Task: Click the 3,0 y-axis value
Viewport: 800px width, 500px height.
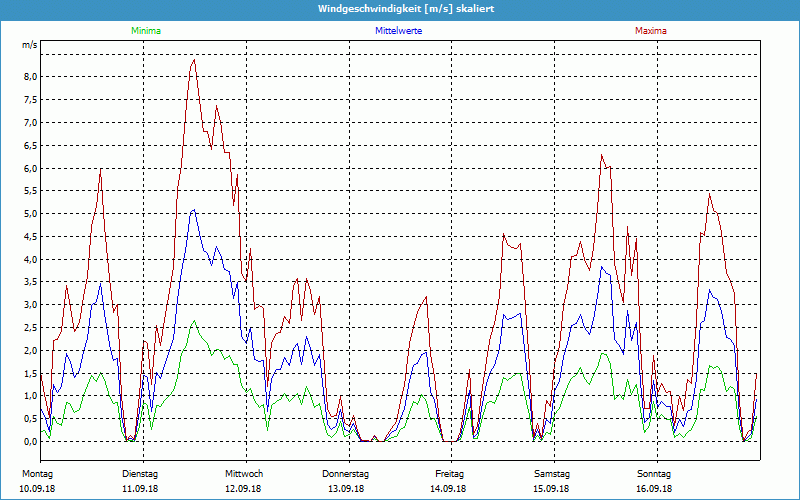Action: [31, 305]
